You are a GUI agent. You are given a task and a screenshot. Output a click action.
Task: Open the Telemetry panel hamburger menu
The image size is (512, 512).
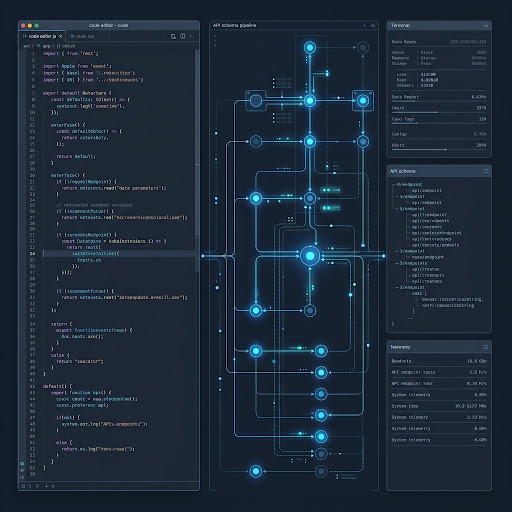point(485,347)
